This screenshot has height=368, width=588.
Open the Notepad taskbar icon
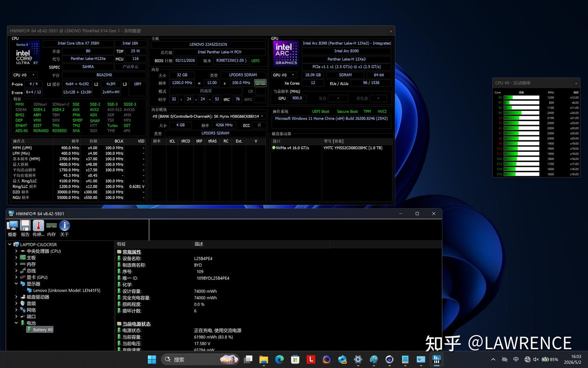(x=405, y=359)
